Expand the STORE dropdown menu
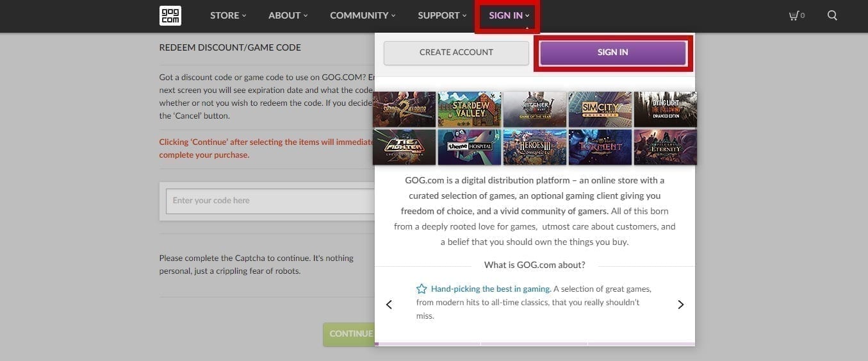 (228, 15)
